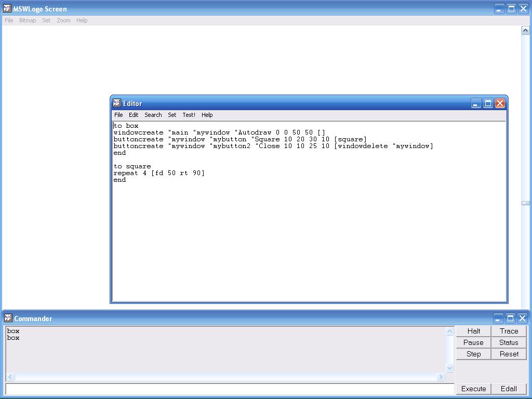Close the Editor window
This screenshot has width=532, height=399.
500,103
